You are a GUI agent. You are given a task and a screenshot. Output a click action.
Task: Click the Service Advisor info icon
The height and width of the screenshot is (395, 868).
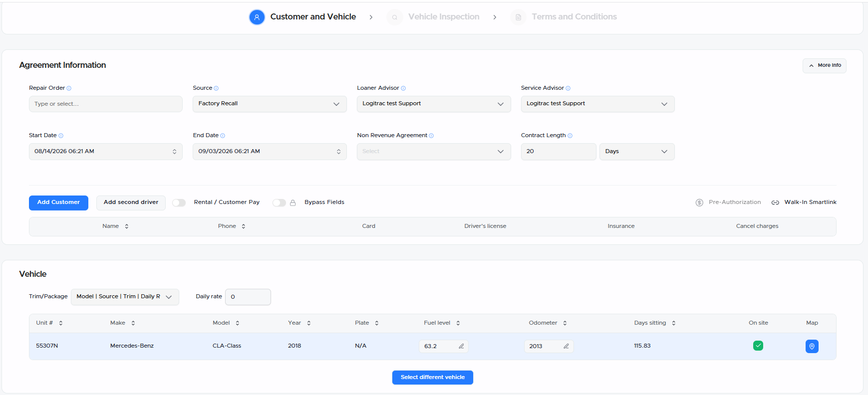click(568, 88)
